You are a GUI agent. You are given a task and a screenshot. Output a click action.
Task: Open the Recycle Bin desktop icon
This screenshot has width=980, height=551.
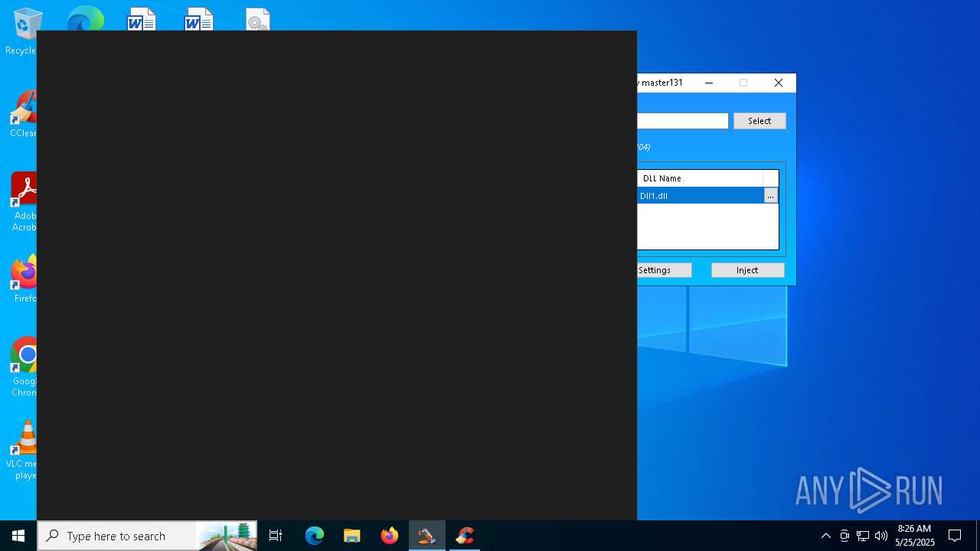pyautogui.click(x=23, y=32)
